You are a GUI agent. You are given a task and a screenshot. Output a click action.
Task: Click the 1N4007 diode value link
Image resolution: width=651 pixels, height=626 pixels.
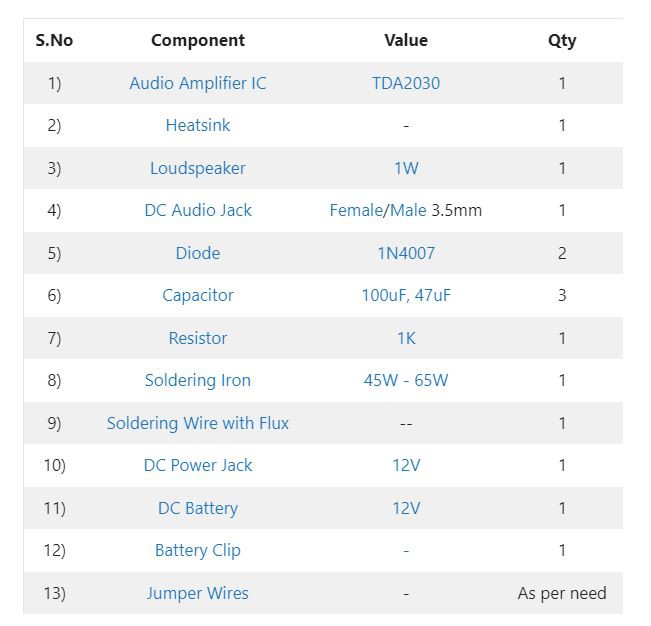click(x=406, y=253)
